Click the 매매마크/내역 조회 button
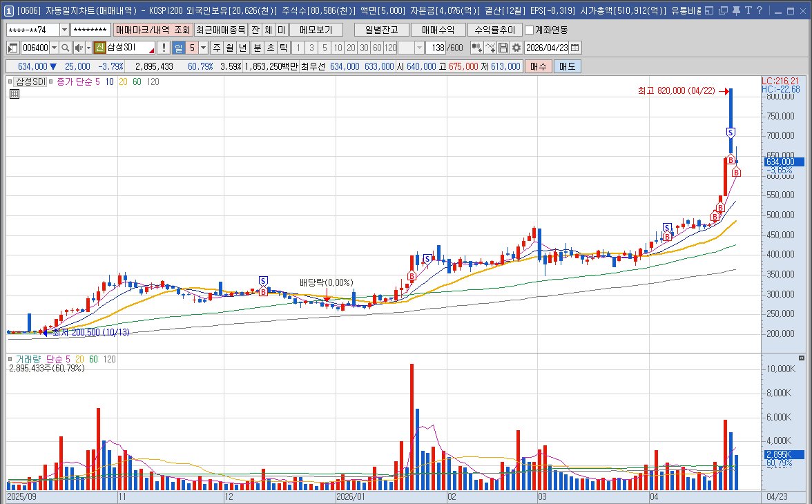Screen dimensions: 812x504 tap(152, 30)
